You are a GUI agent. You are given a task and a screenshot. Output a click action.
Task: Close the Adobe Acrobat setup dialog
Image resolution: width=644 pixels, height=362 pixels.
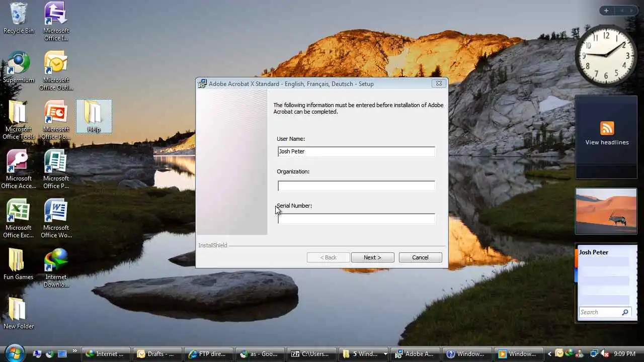tap(439, 83)
